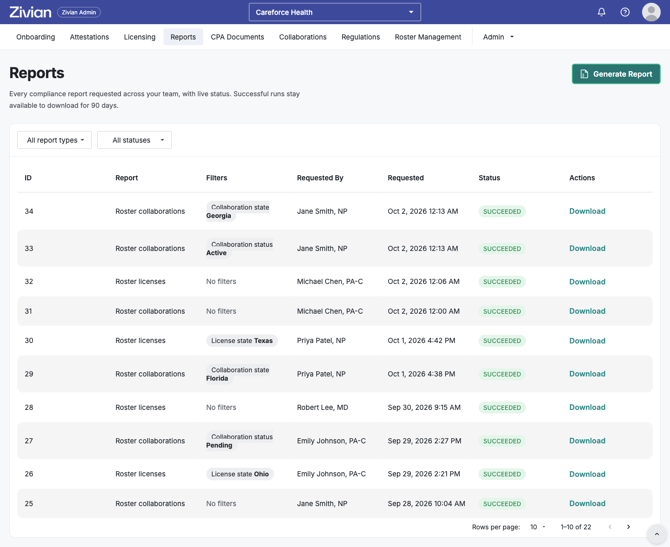Expand the Admin menu

click(x=498, y=37)
